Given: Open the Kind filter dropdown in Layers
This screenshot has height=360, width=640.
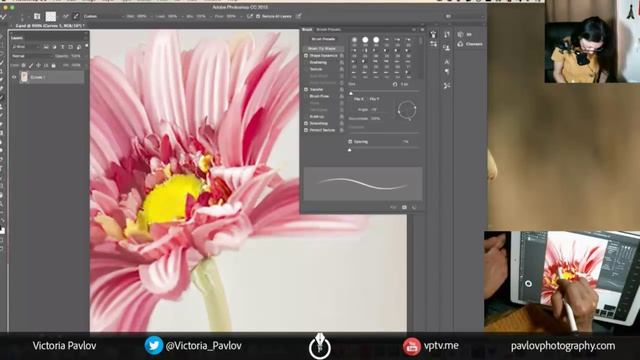Looking at the screenshot, I should [26, 47].
